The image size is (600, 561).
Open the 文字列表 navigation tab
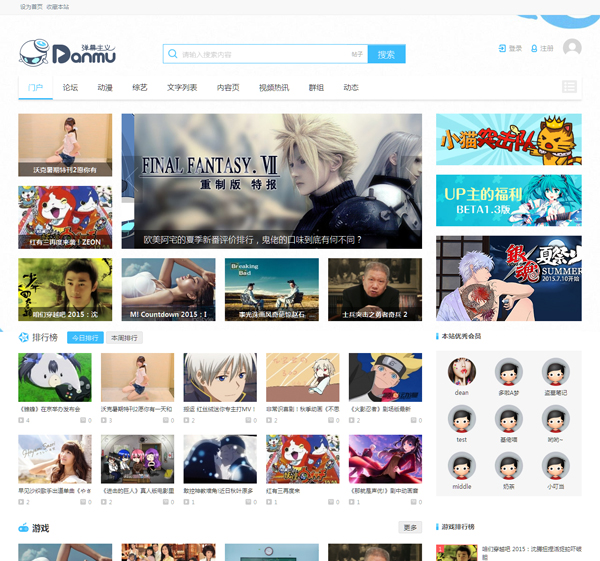[x=182, y=88]
